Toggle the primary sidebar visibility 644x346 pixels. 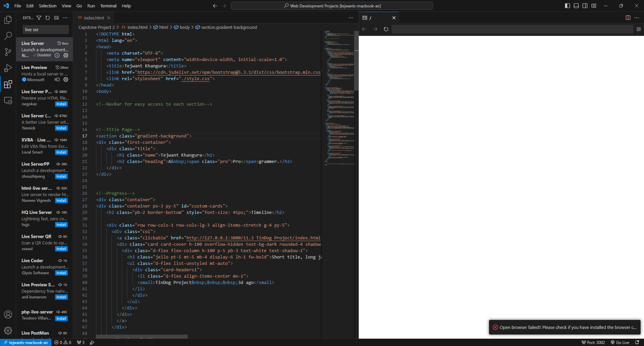[567, 6]
